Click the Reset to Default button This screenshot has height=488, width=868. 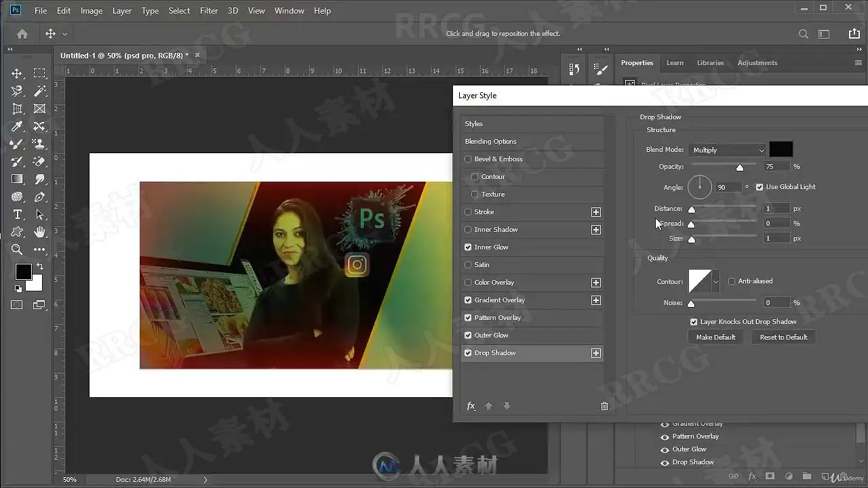click(783, 337)
